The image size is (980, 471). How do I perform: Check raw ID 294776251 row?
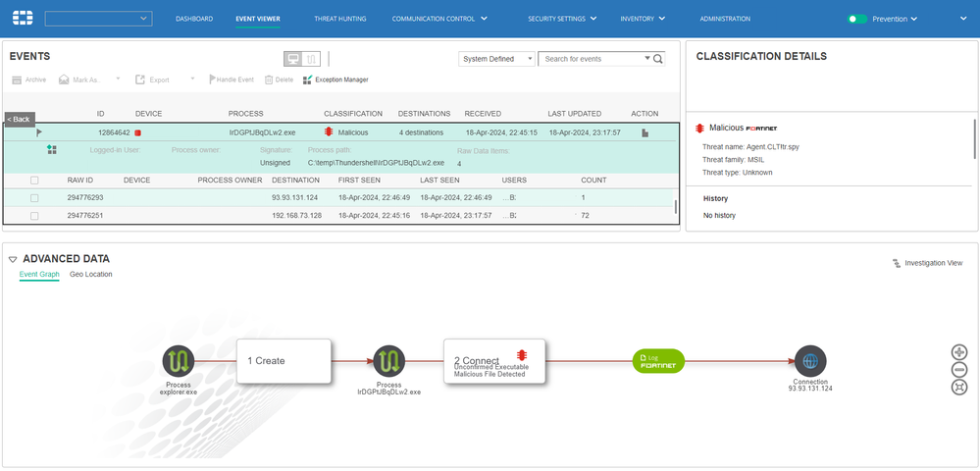[x=34, y=215]
